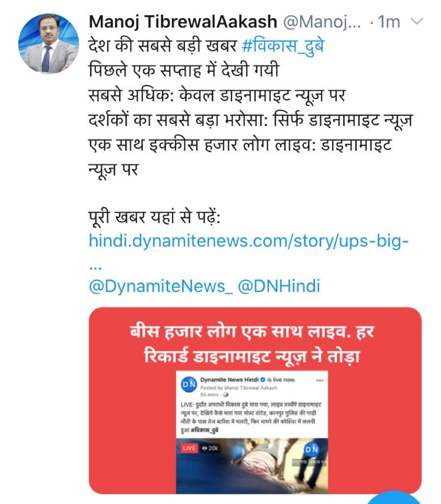
Task: Open @DynamiteNews_ mention
Action: tap(160, 286)
